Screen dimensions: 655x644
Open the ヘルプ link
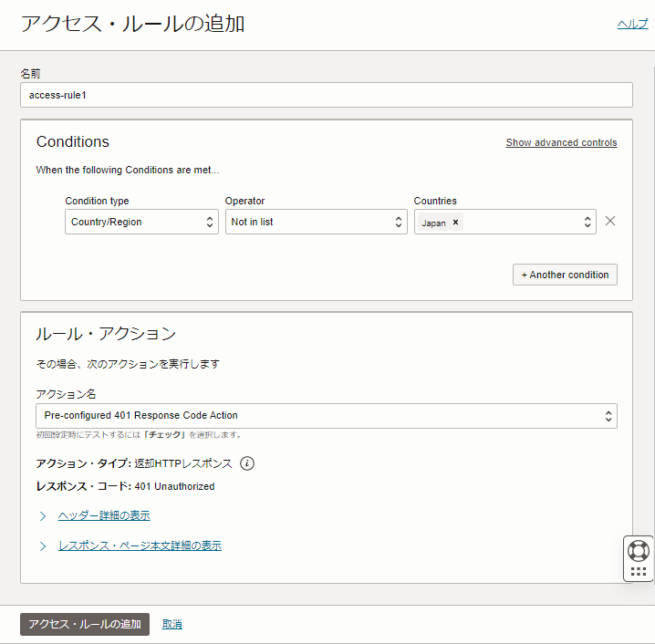tap(632, 25)
